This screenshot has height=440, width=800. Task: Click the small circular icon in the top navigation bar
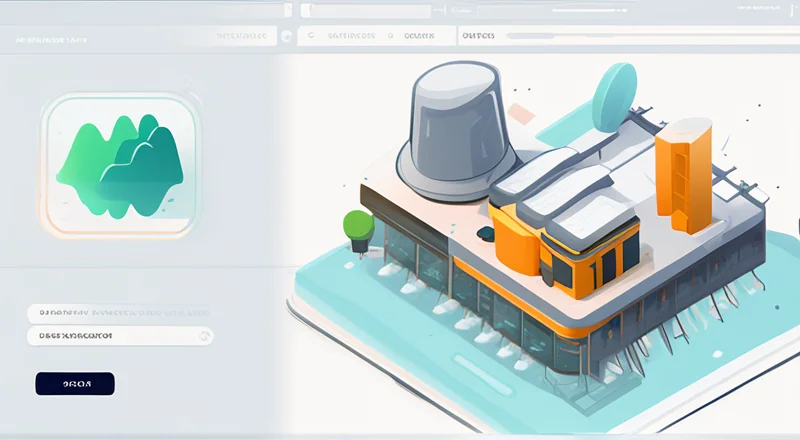[287, 36]
